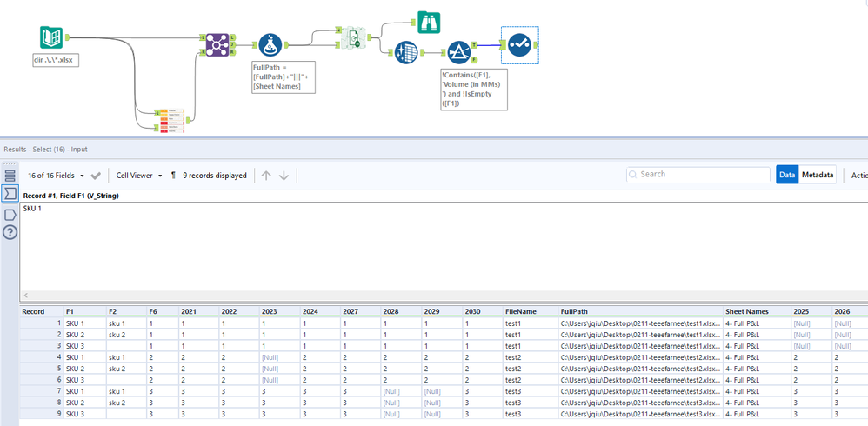The width and height of the screenshot is (868, 426).
Task: Click the Join tool node
Action: [217, 46]
